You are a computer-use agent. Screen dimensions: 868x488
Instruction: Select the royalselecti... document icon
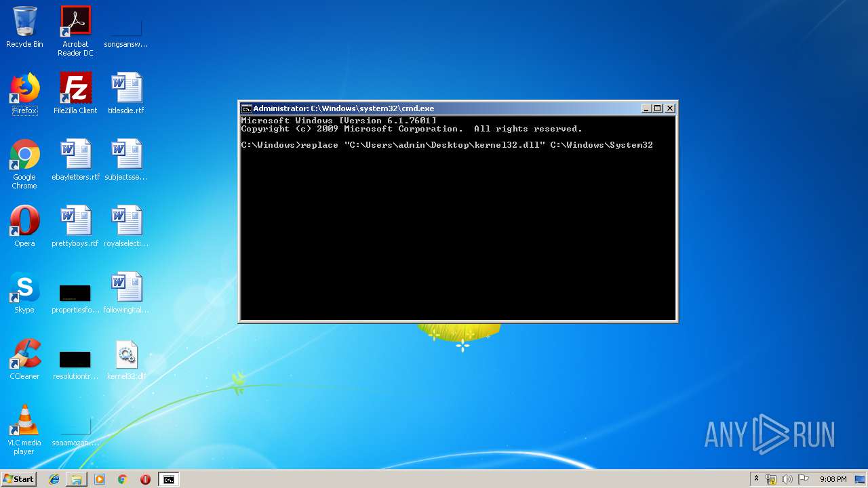pos(126,226)
